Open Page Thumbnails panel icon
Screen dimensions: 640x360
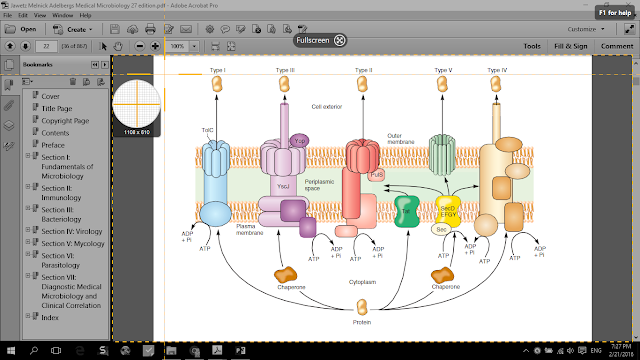pyautogui.click(x=9, y=64)
